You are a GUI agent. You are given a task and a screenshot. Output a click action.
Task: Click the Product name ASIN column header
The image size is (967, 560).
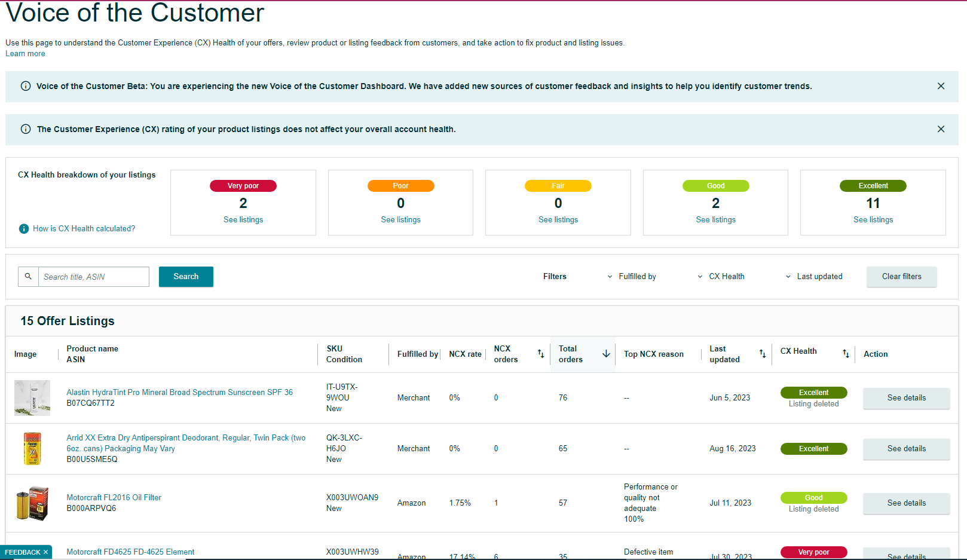[93, 354]
